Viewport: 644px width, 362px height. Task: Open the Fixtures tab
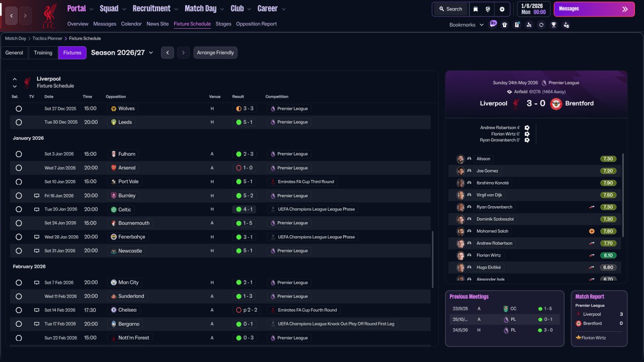(x=72, y=53)
